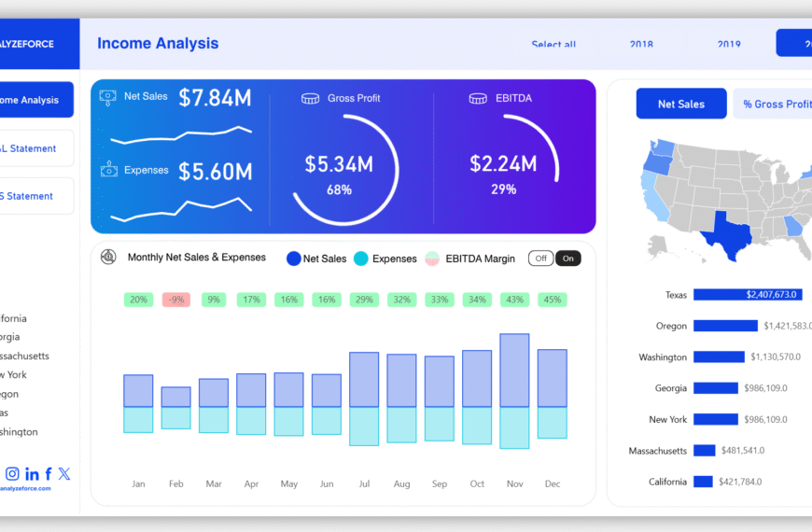Image resolution: width=812 pixels, height=532 pixels.
Task: Click the Monthly Net Sales chart icon
Action: 108,258
